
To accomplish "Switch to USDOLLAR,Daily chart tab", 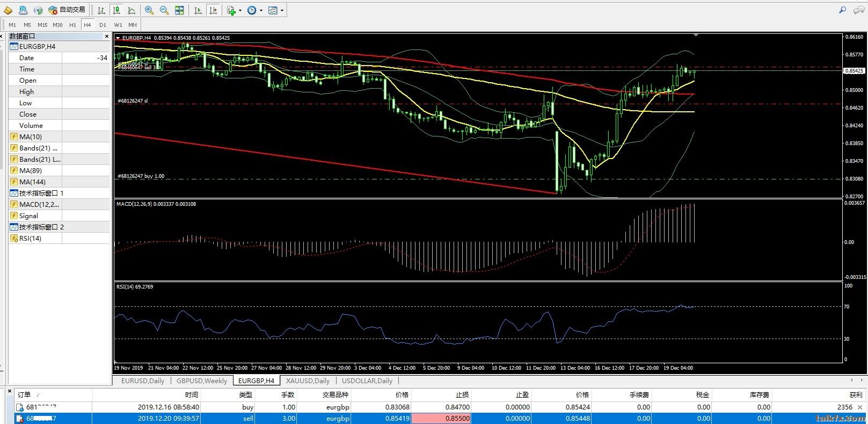I will pos(367,380).
